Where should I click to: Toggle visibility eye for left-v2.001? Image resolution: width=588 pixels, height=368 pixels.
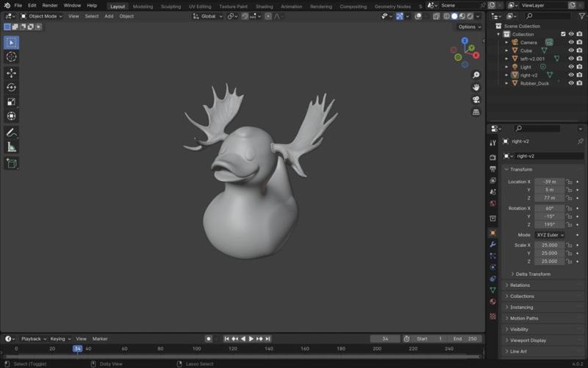[571, 59]
